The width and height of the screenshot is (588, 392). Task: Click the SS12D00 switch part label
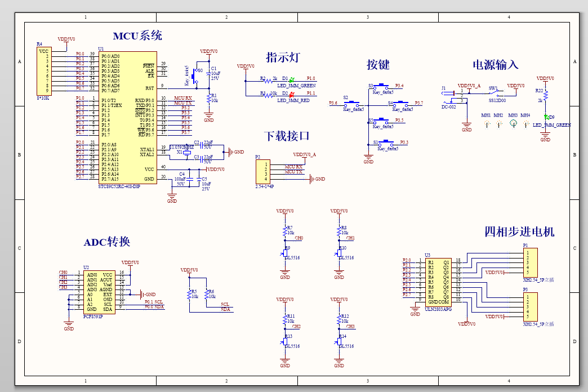(497, 100)
